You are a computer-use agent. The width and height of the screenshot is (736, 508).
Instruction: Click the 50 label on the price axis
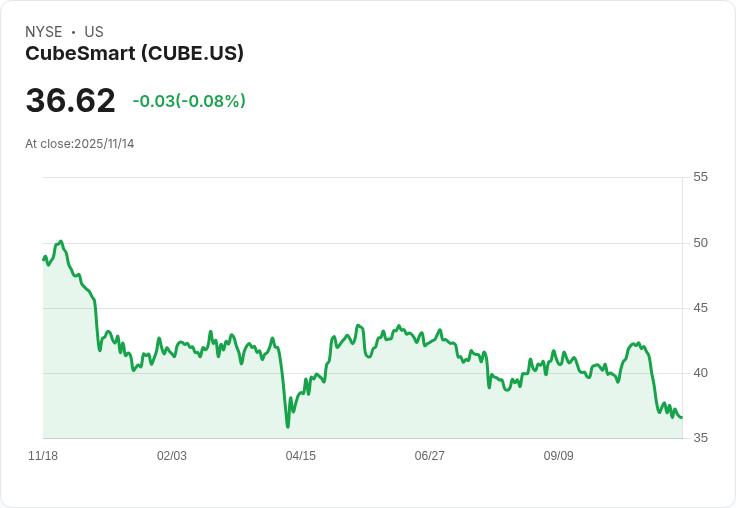coord(700,243)
